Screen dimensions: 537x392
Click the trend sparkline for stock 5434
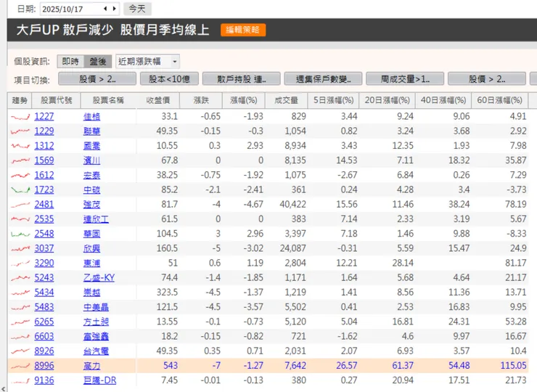tap(20, 293)
